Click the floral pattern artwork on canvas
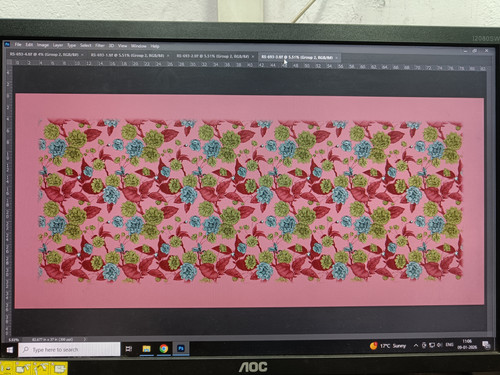Viewport: 500px width, 375px height. click(251, 201)
